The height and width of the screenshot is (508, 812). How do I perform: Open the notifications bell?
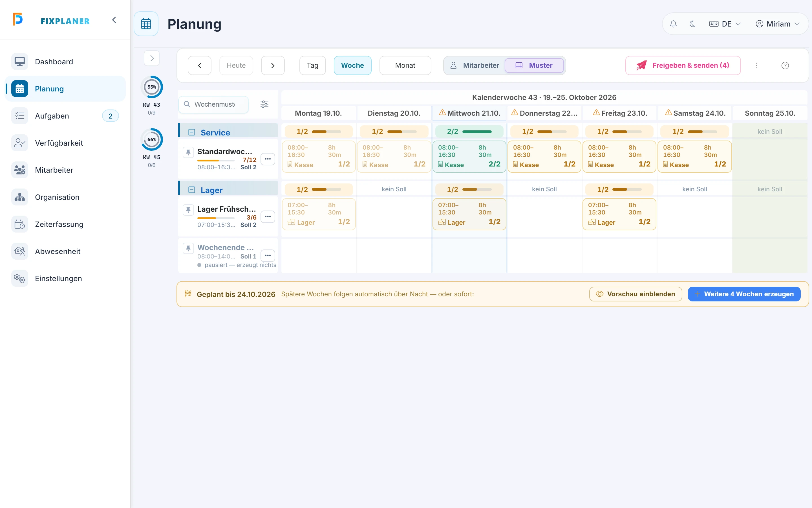pyautogui.click(x=673, y=24)
